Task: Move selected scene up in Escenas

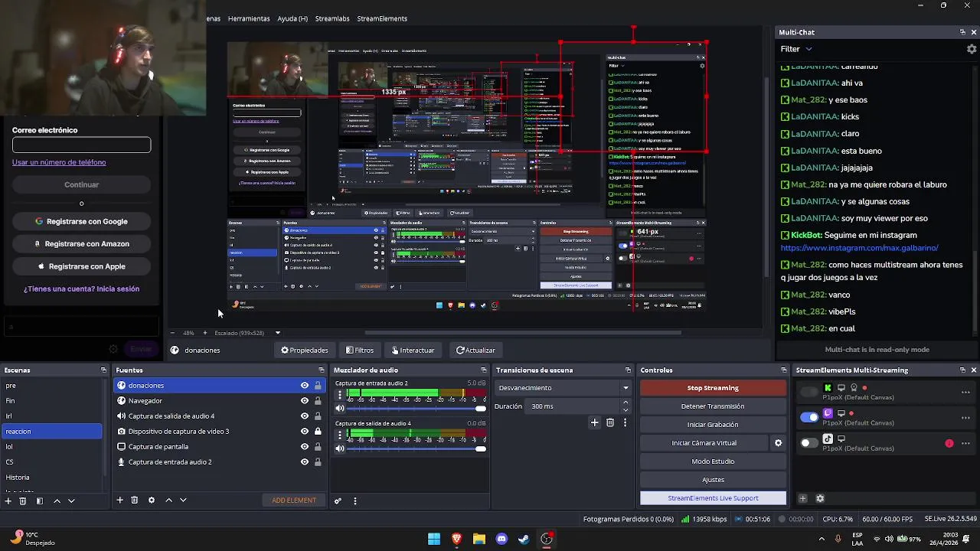Action: [x=57, y=500]
